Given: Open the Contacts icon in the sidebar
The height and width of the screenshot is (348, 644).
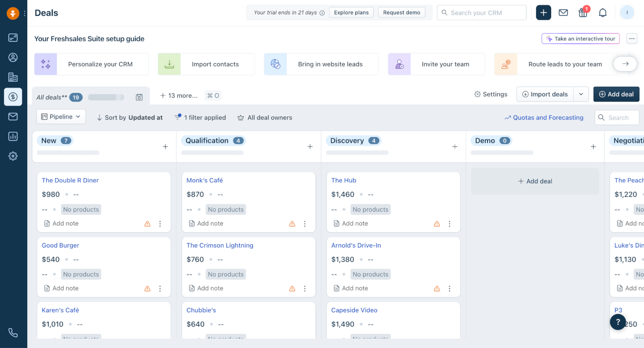Looking at the screenshot, I should click(x=13, y=57).
